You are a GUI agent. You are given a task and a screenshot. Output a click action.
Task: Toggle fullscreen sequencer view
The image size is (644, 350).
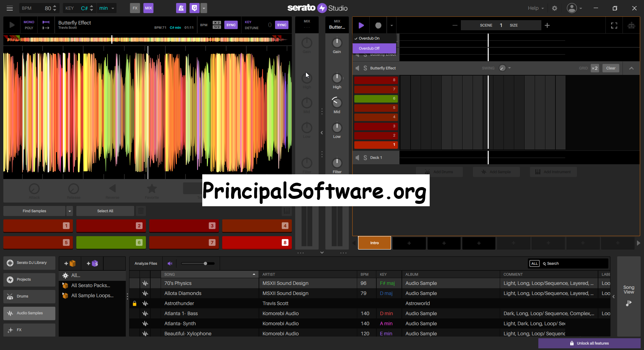coord(614,25)
